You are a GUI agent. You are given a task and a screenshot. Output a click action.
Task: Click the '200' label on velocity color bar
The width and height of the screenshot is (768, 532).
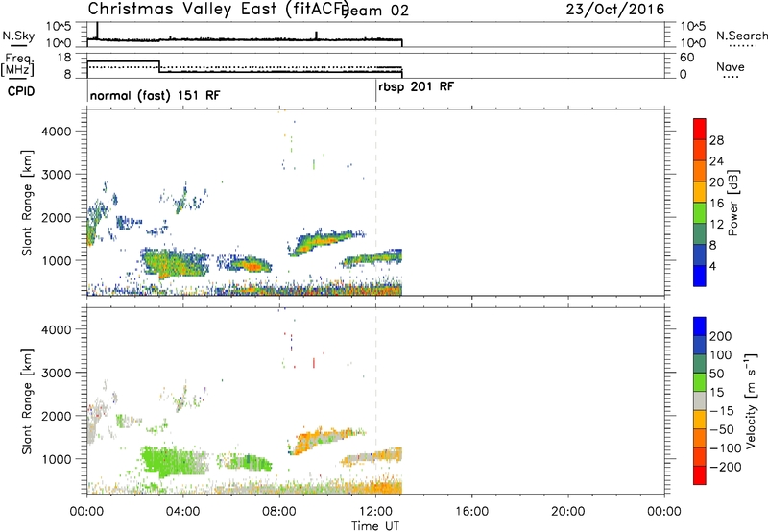coord(721,336)
